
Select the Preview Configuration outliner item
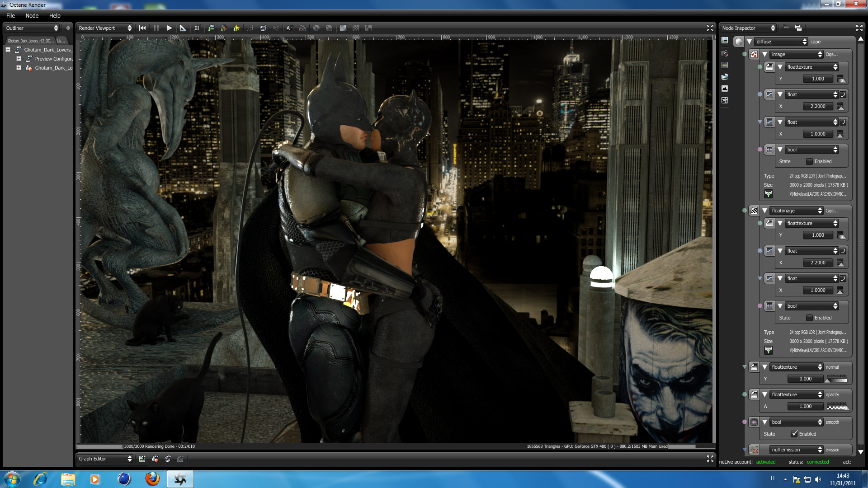tap(53, 59)
